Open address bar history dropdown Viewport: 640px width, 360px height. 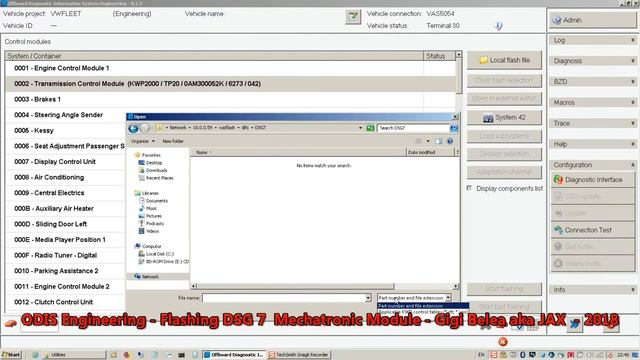(x=360, y=128)
